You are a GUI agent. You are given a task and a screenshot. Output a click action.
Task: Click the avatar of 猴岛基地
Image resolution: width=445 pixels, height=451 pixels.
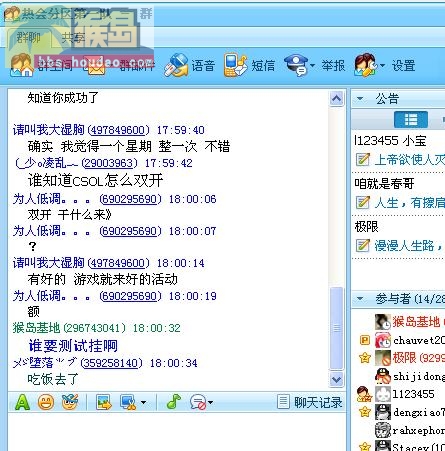pos(383,322)
